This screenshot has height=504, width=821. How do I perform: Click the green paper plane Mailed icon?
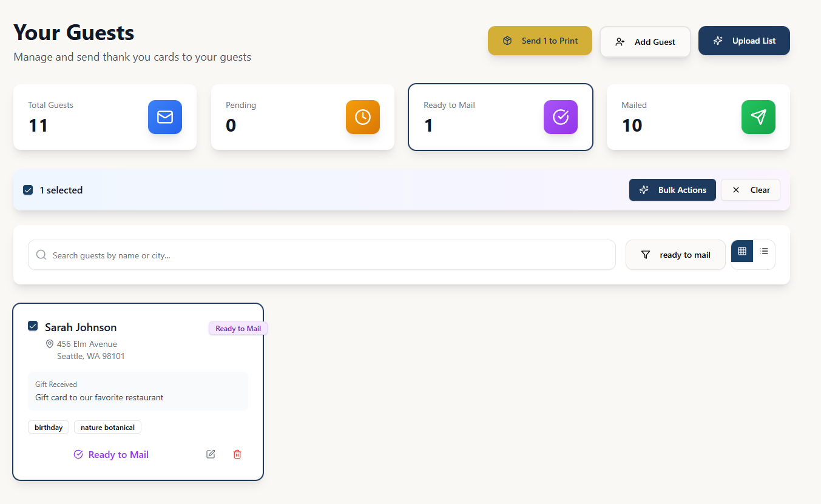pos(758,117)
